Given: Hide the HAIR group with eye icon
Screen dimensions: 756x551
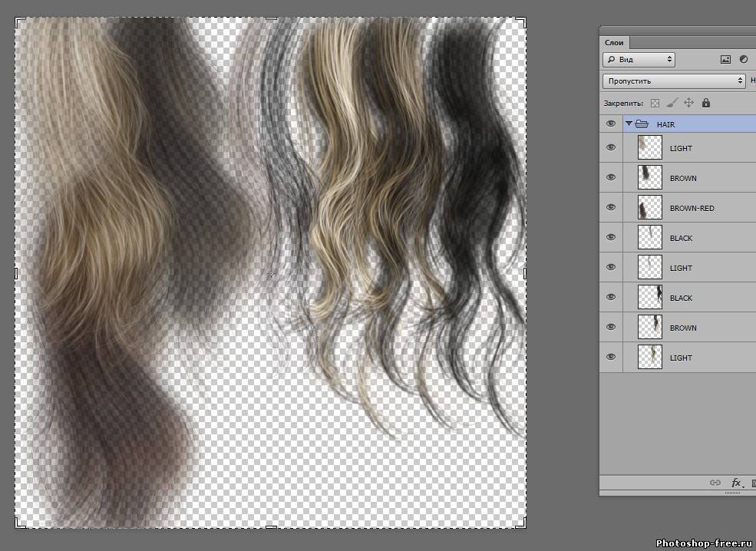Looking at the screenshot, I should click(611, 124).
